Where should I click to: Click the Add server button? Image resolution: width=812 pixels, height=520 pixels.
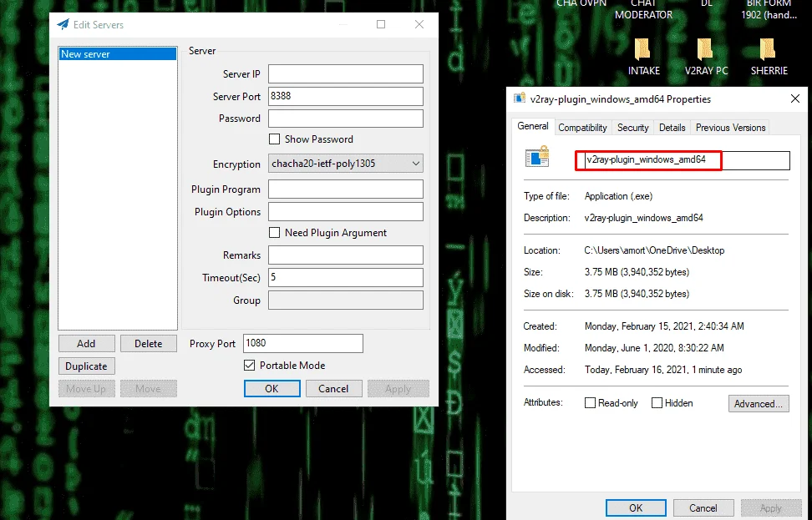[x=87, y=344]
